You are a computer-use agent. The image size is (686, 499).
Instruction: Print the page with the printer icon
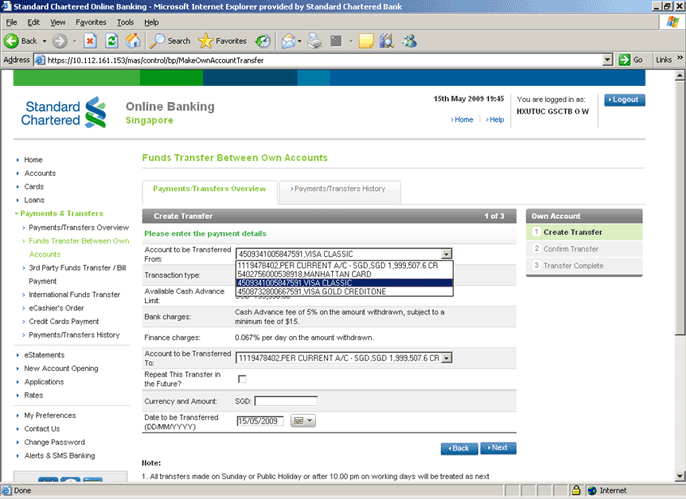tap(315, 41)
